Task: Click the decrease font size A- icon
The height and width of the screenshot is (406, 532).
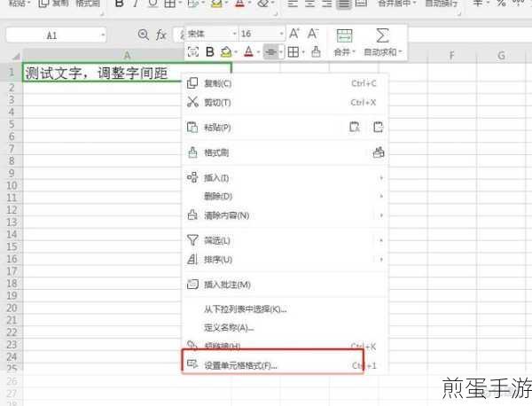Action: tap(312, 34)
